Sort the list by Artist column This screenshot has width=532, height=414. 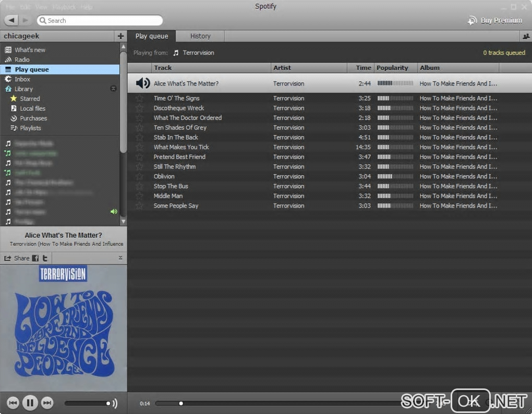point(309,68)
